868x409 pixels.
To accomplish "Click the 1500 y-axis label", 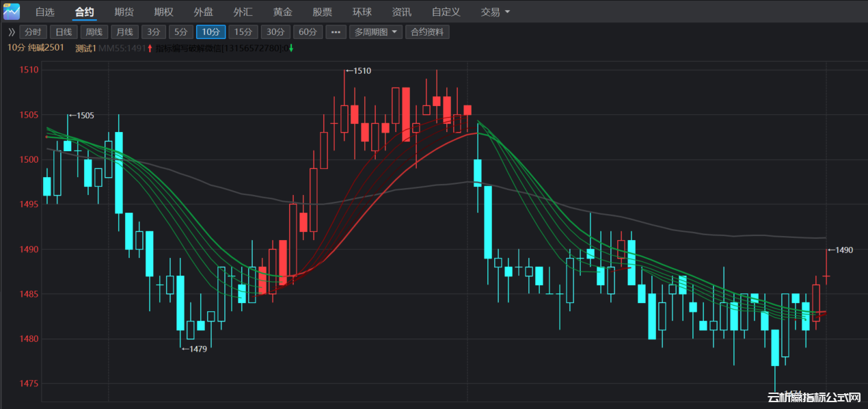I will click(x=29, y=159).
